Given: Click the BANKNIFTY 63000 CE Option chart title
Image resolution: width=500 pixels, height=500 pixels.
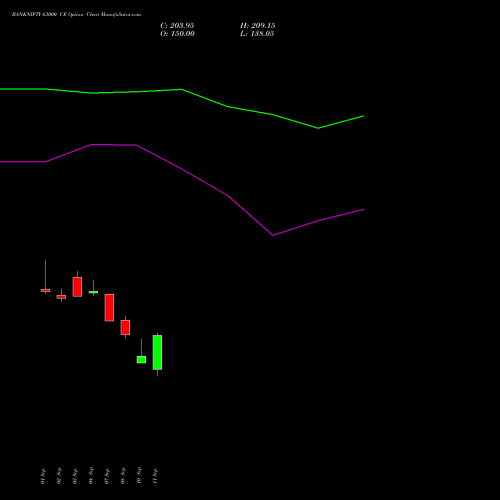Looking at the screenshot, I should pyautogui.click(x=76, y=15).
